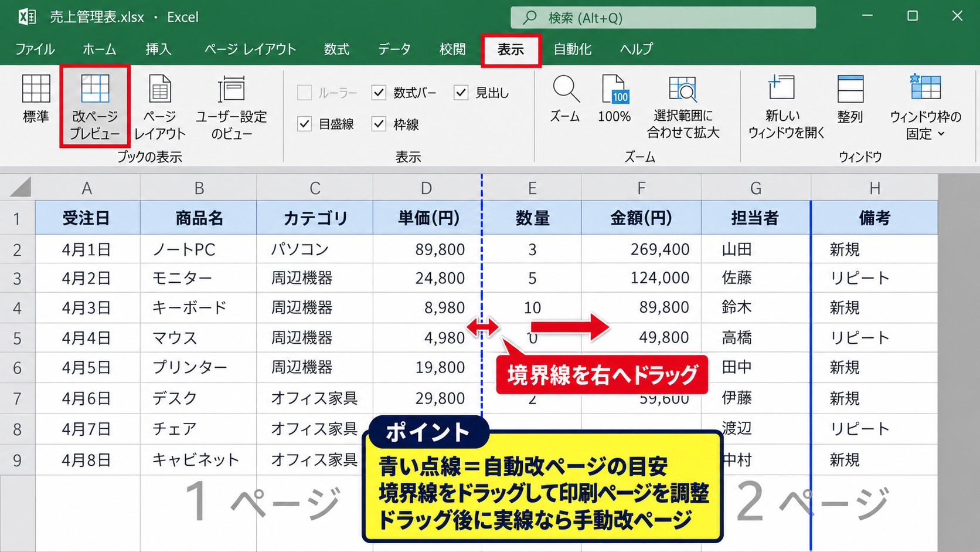Image resolution: width=980 pixels, height=552 pixels.
Task: Click cell 124,000
Action: [641, 277]
